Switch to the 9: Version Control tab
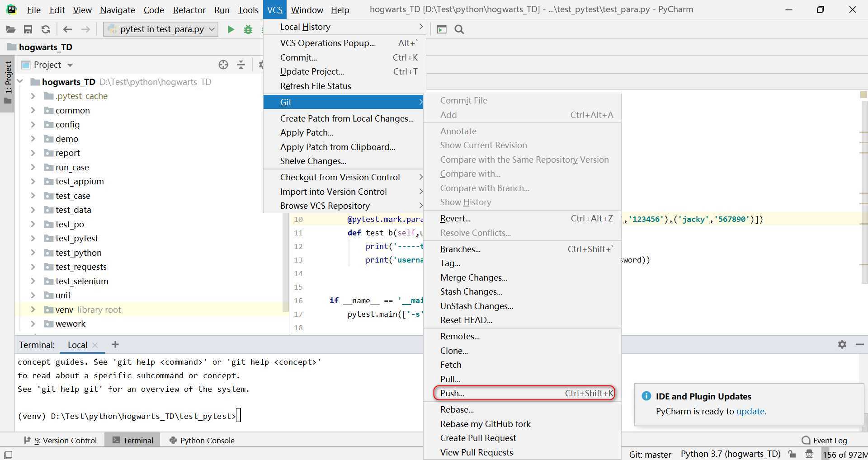The height and width of the screenshot is (460, 868). 61,440
